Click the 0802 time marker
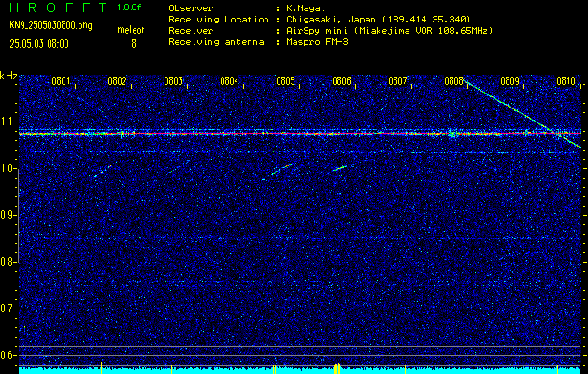The image size is (588, 374). [117, 81]
